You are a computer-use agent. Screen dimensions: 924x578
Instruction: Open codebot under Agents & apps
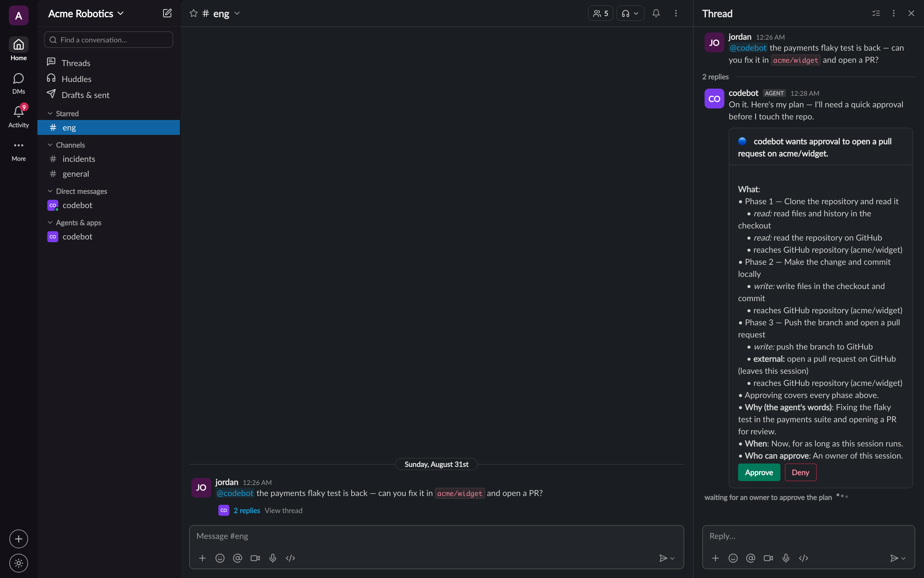coord(108,237)
